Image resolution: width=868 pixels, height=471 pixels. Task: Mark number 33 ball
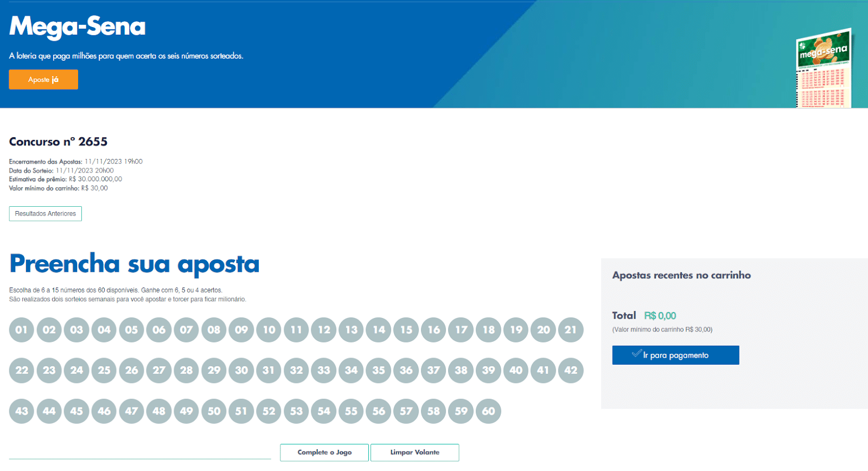coord(324,371)
